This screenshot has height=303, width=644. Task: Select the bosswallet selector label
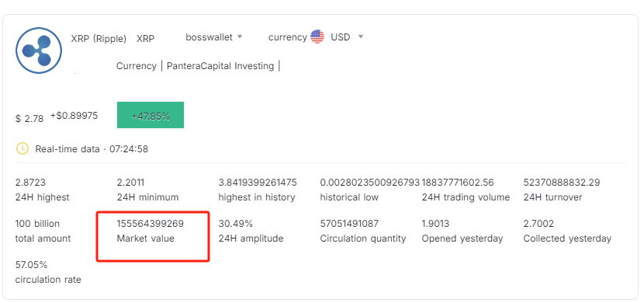pos(209,37)
